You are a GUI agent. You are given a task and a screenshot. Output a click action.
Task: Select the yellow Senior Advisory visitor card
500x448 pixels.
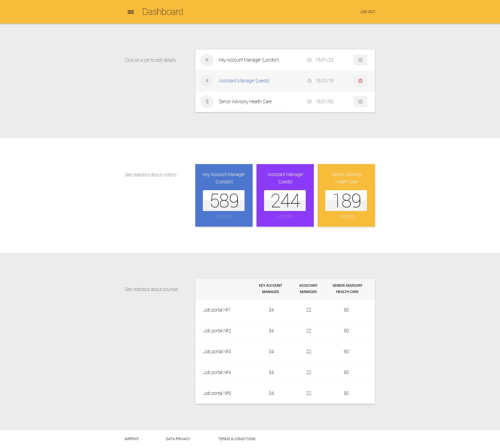coord(346,195)
